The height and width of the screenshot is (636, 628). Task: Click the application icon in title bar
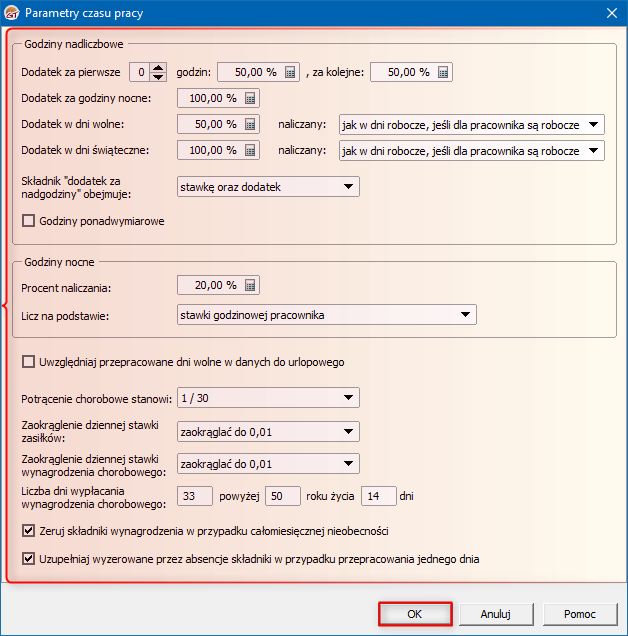[x=12, y=12]
